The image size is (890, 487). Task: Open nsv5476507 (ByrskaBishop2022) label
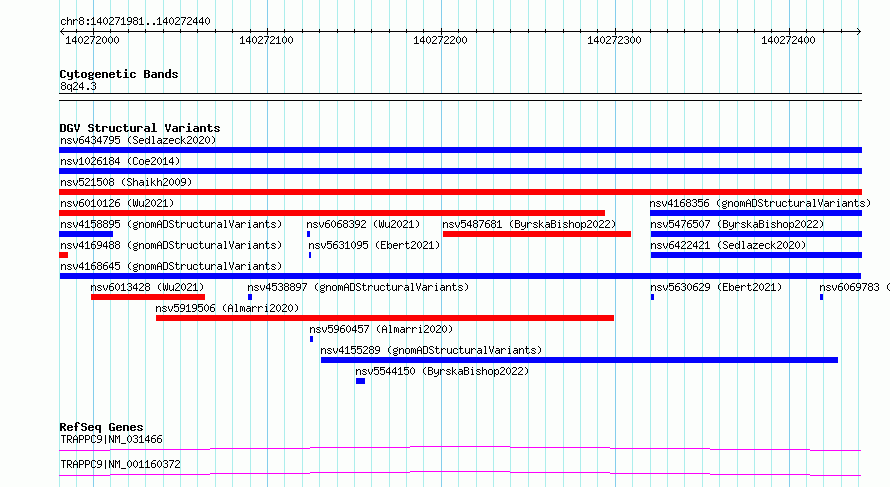(737, 224)
